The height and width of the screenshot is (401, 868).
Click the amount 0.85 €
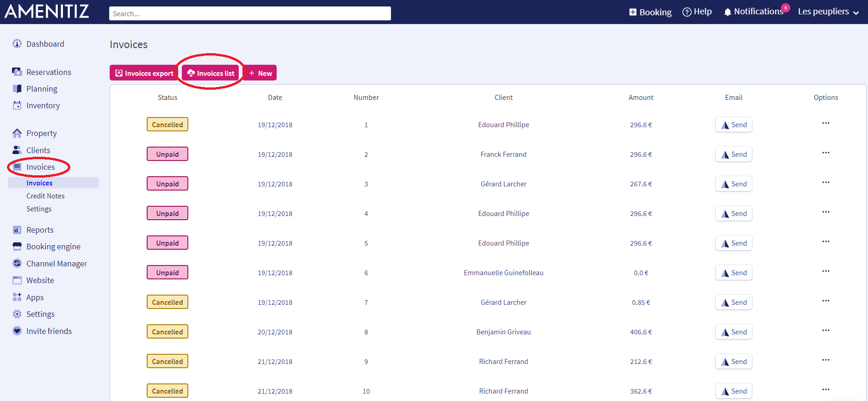(x=641, y=302)
